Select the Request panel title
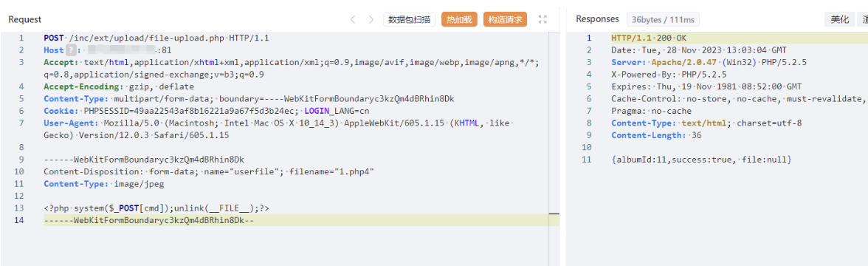Viewport: 868px width, 266px height. [x=24, y=19]
